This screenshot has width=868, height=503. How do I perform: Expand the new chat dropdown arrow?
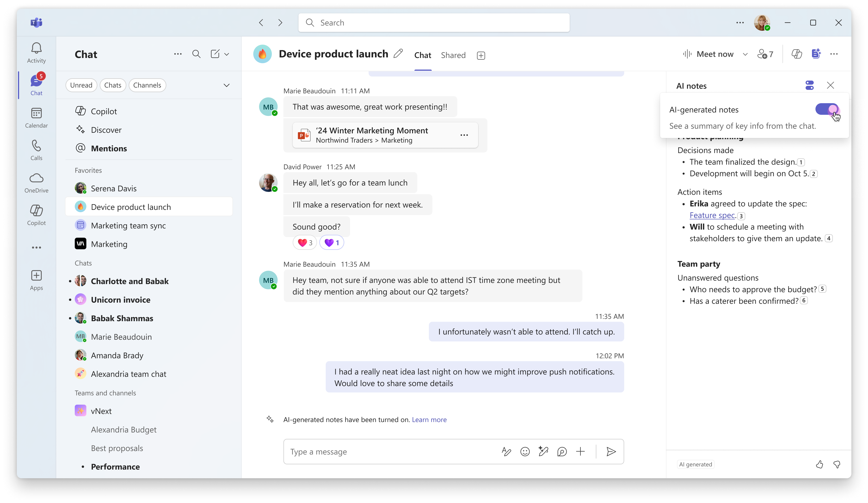pos(227,54)
